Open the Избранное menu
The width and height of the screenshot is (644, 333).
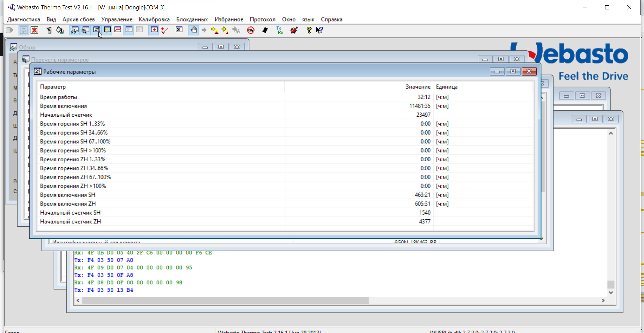point(229,19)
